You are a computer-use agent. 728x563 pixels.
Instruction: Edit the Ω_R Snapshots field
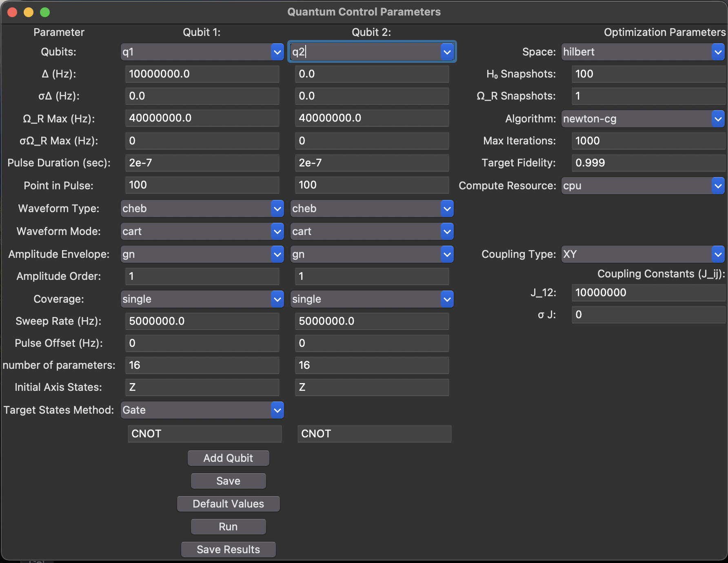649,96
